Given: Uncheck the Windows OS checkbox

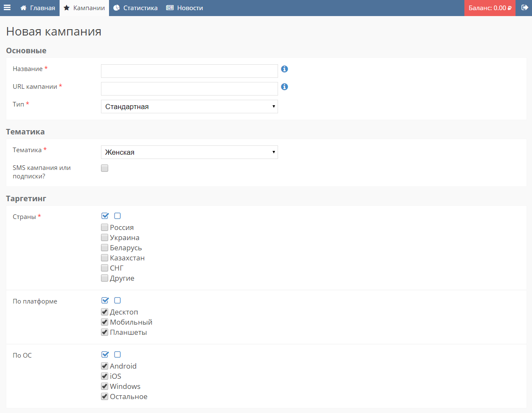Looking at the screenshot, I should (x=105, y=386).
